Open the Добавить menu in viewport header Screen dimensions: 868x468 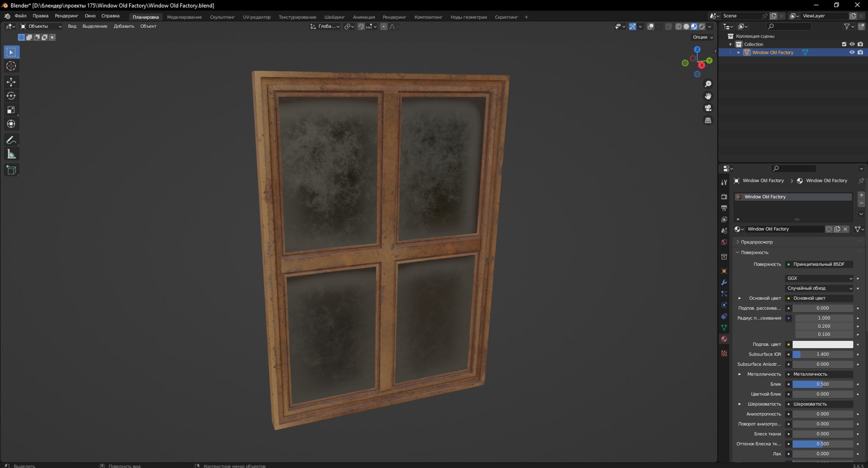tap(124, 27)
